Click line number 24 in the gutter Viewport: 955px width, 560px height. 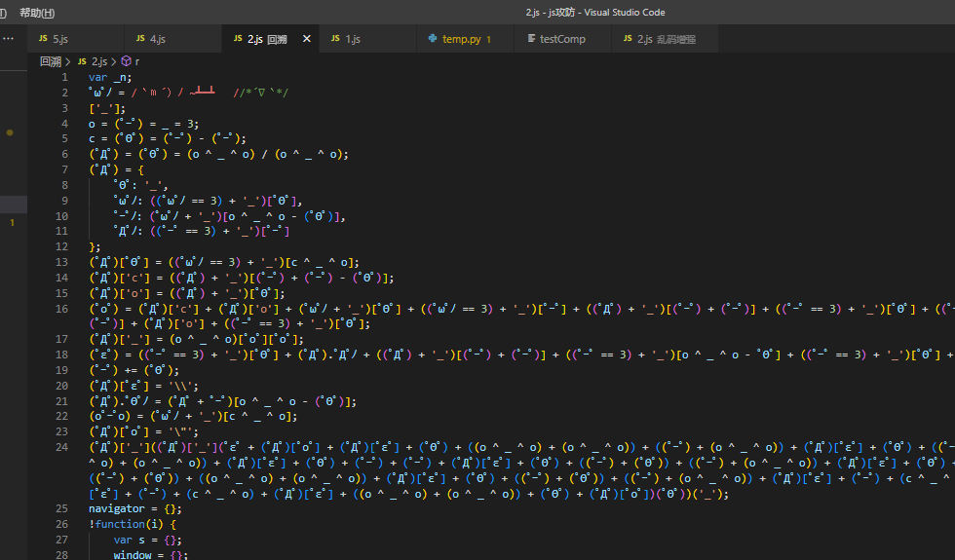point(61,447)
